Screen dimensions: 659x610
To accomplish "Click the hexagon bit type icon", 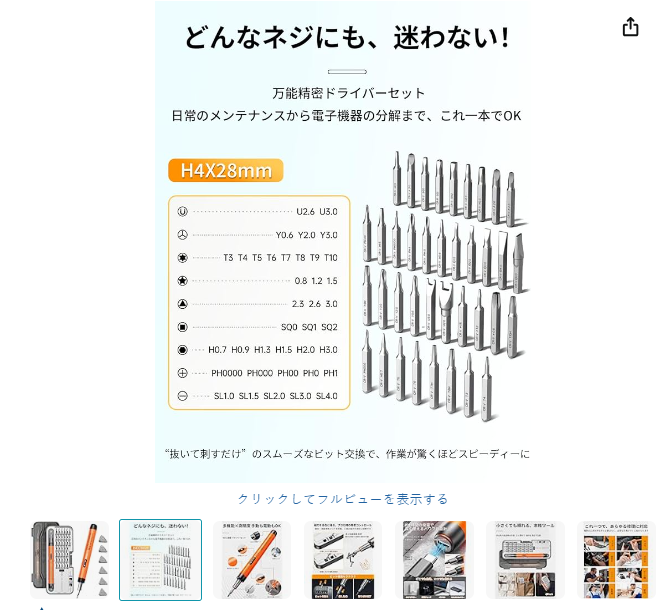I will pyautogui.click(x=182, y=350).
